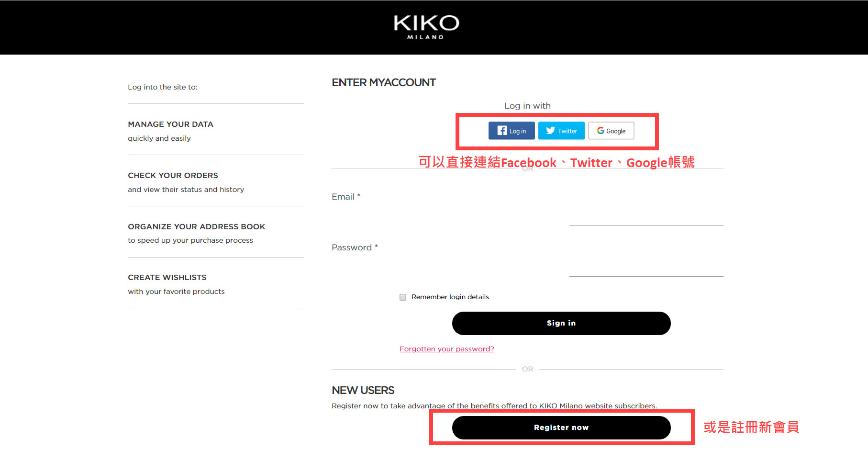Sign in using the Google button
Viewport: 868px width, 450px height.
(x=611, y=131)
